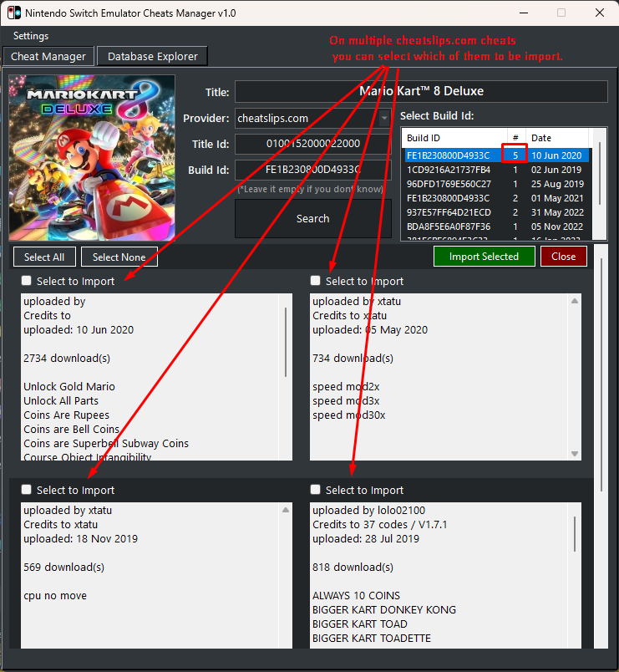Click scroll down arrow in speed mod cheat box

575,454
